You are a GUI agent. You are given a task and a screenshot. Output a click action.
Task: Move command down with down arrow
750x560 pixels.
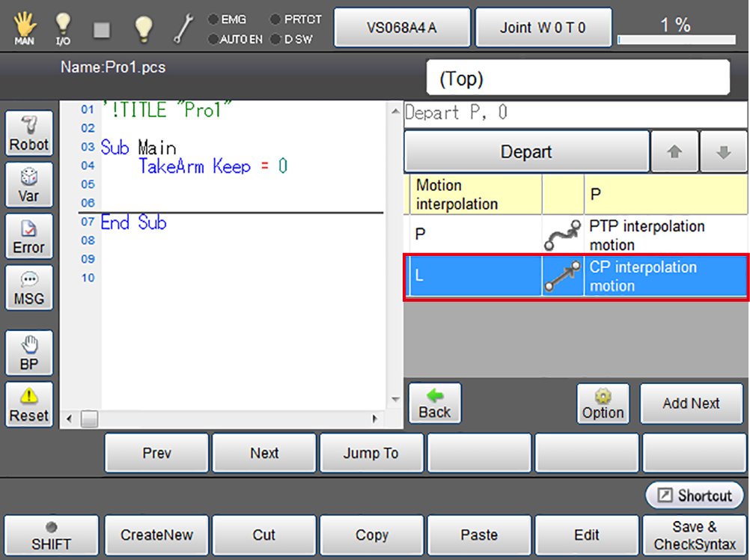click(723, 152)
